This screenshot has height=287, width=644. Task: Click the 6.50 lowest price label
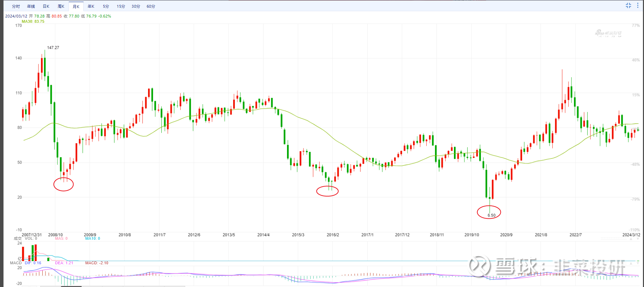[491, 215]
